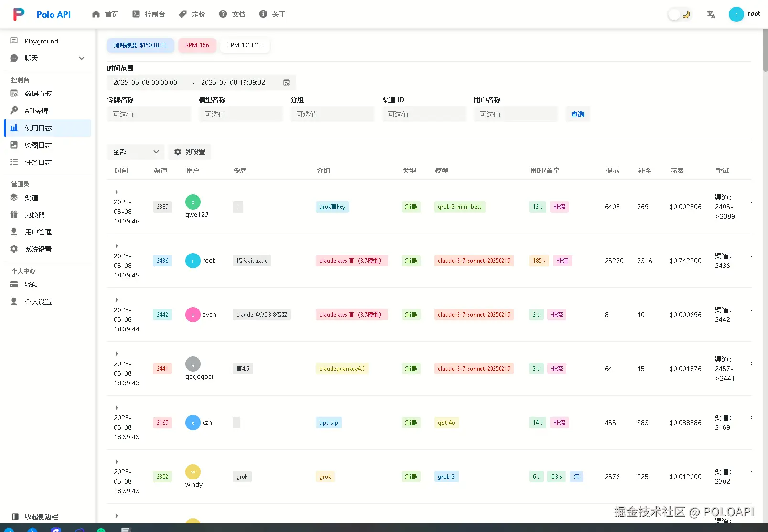The image size is (768, 532).
Task: Click the 令牌名称 filter input
Action: pos(149,114)
